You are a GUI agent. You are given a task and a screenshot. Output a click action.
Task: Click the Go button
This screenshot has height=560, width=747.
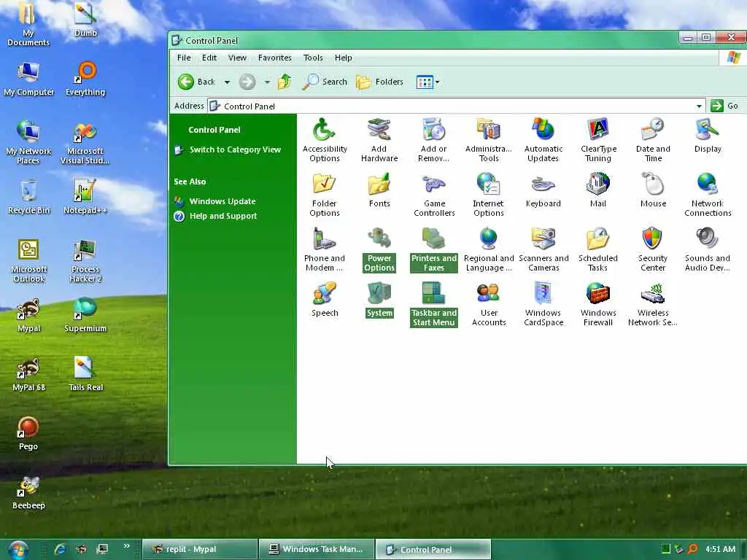(724, 106)
